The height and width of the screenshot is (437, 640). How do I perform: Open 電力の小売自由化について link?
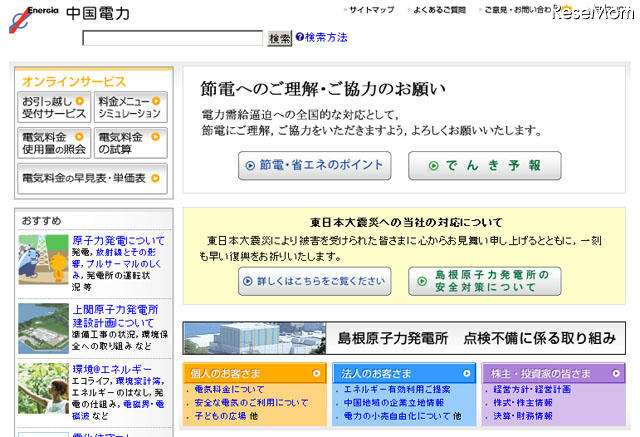pyautogui.click(x=397, y=416)
